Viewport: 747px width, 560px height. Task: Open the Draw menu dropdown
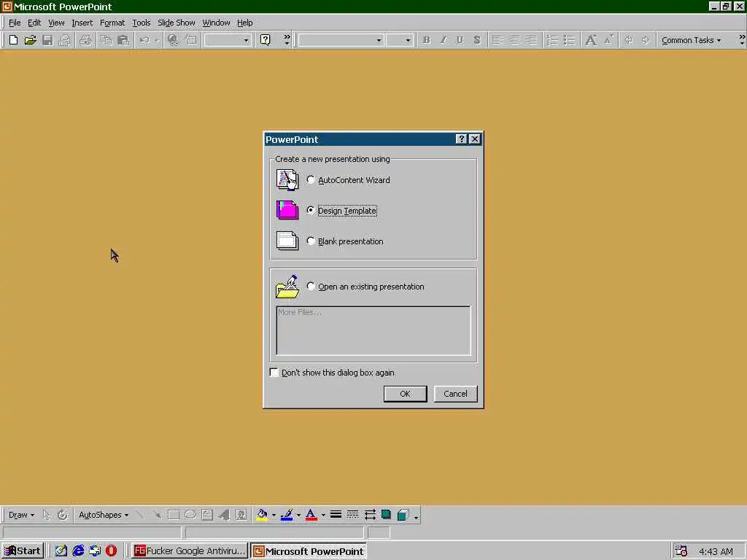pyautogui.click(x=21, y=515)
